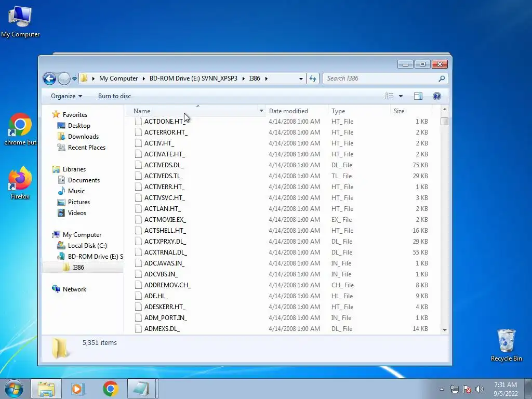Select the ACTIVEDS.DL_ file
This screenshot has width=532, height=399.
coord(164,165)
